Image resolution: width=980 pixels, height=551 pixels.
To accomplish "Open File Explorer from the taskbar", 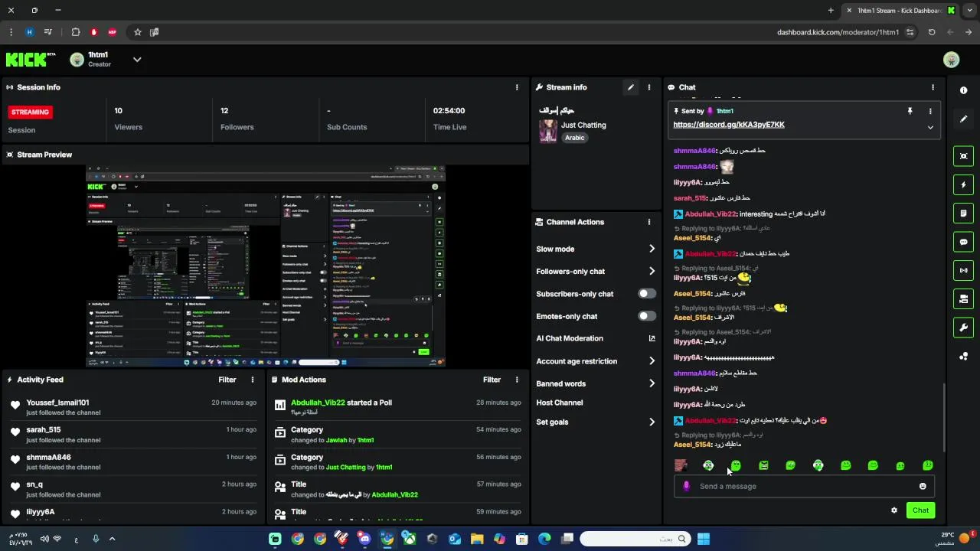I will coord(477,539).
